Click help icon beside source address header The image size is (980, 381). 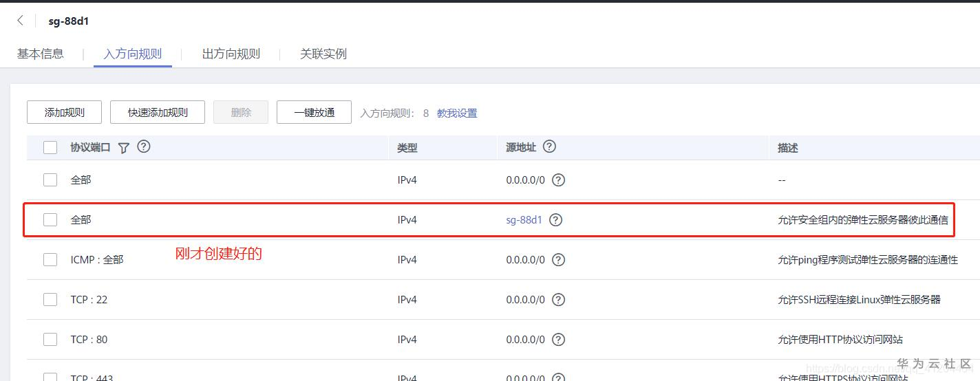[549, 146]
